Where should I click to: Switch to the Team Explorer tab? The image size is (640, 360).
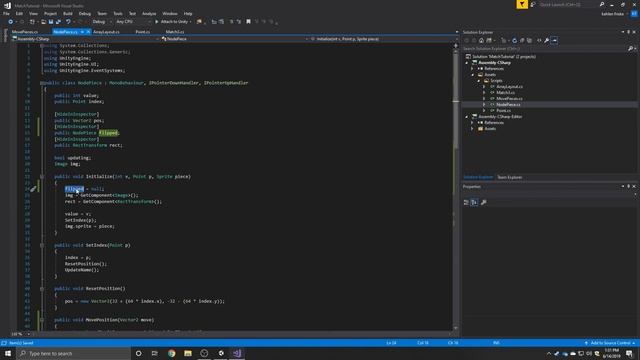pyautogui.click(x=509, y=177)
